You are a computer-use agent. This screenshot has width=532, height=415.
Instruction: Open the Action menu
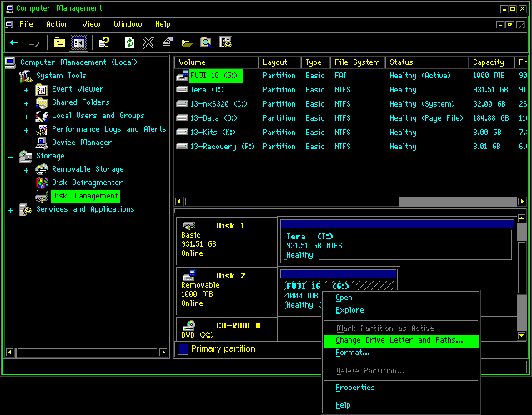pyautogui.click(x=58, y=24)
